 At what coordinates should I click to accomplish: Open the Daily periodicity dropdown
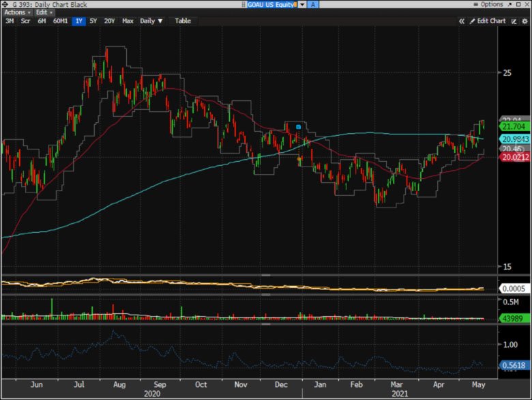pyautogui.click(x=151, y=21)
